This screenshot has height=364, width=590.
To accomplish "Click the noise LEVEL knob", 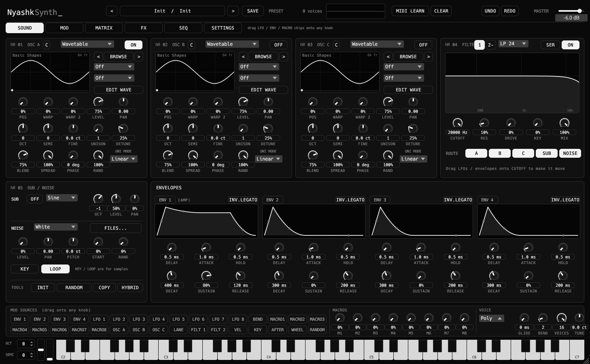I will click(x=23, y=242).
